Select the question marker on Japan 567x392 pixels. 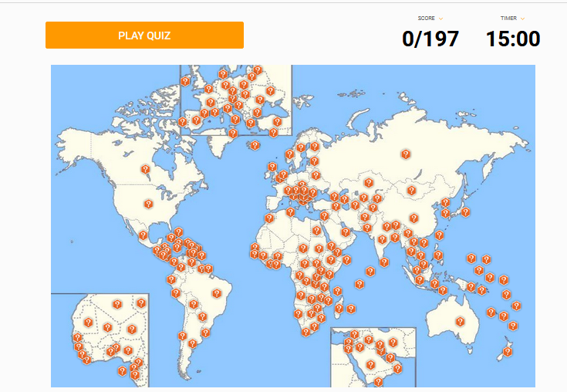tap(465, 211)
